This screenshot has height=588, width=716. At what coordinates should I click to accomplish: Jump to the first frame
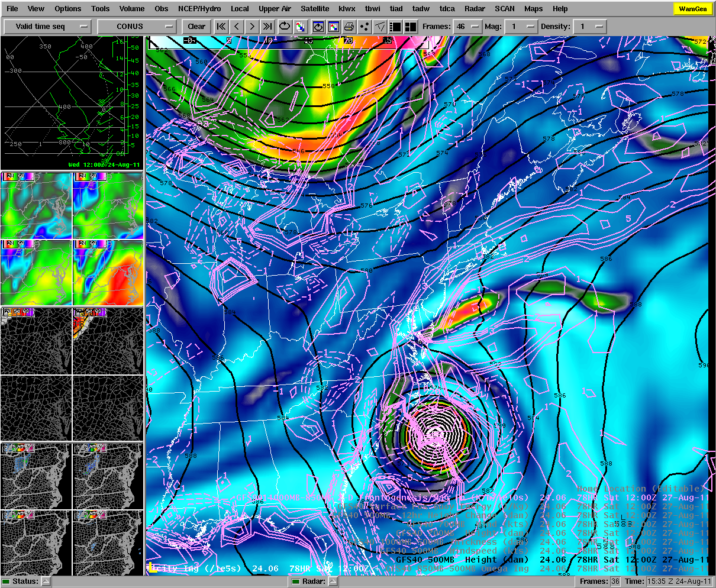pos(221,27)
